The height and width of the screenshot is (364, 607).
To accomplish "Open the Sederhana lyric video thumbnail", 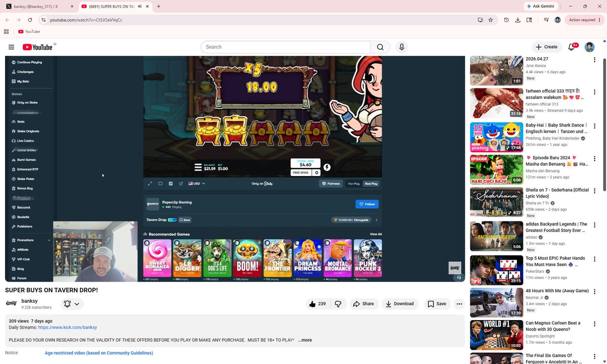I will click(x=496, y=202).
